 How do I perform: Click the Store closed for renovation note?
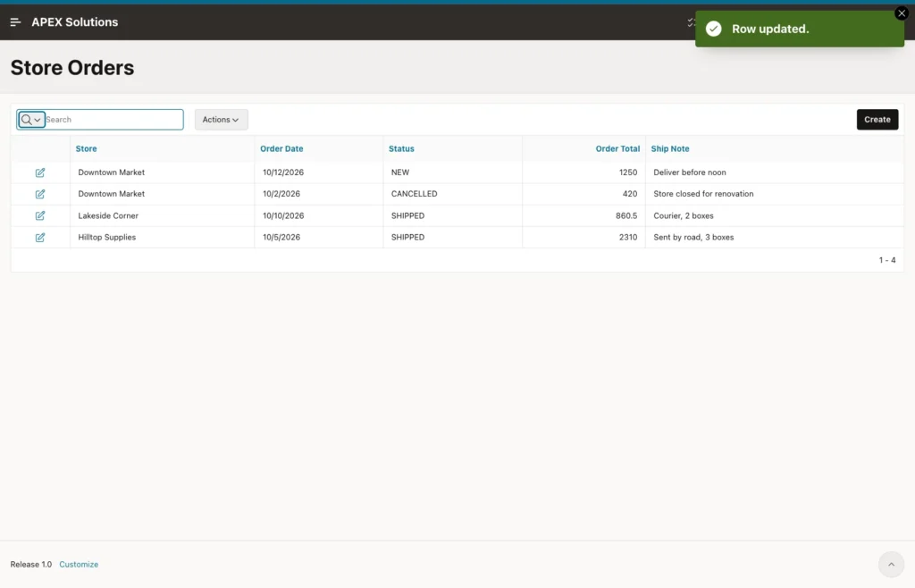point(703,194)
